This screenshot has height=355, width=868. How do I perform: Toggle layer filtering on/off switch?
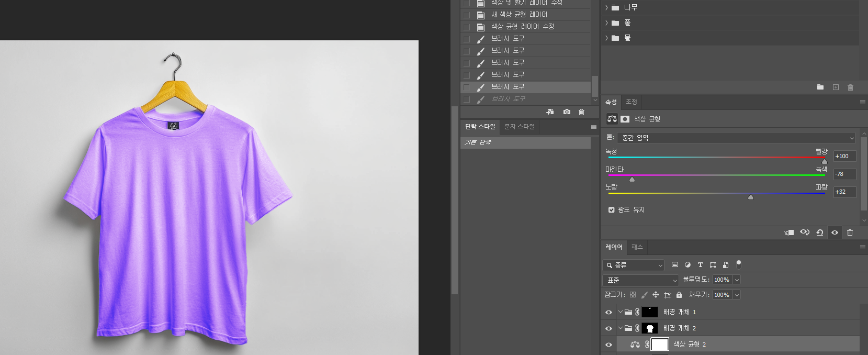tap(739, 263)
